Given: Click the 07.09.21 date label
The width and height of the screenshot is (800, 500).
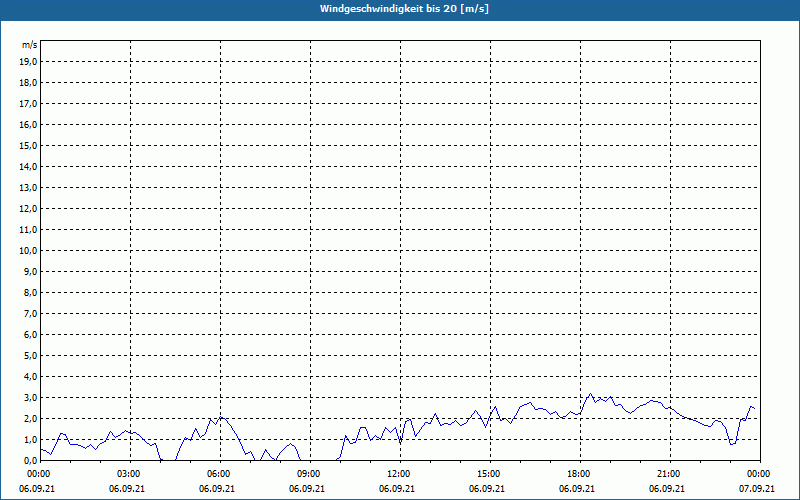Looking at the screenshot, I should (x=757, y=489).
